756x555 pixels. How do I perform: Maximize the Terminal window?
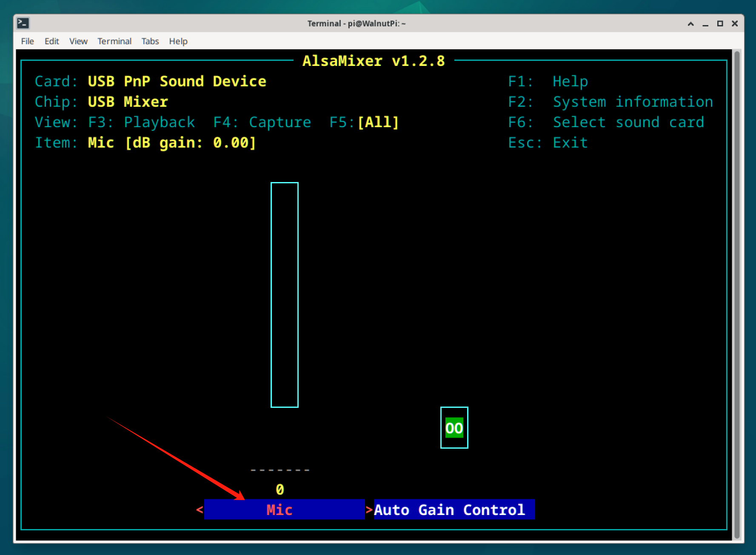pyautogui.click(x=720, y=24)
